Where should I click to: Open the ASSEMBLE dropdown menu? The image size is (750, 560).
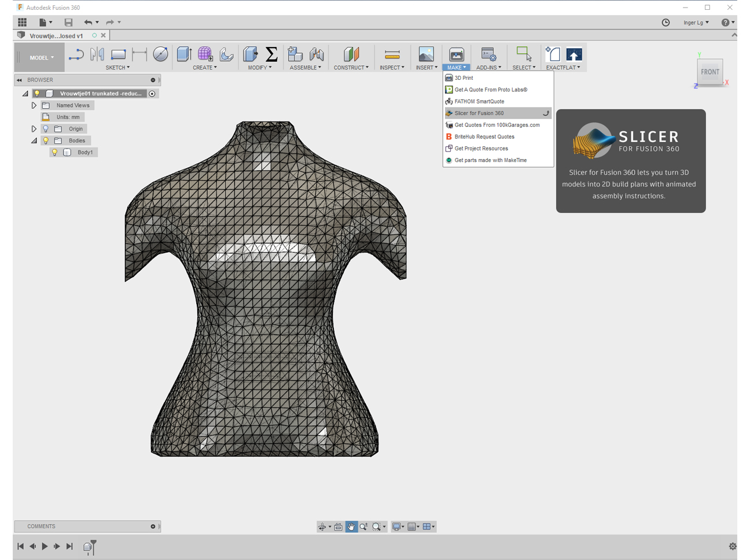coord(306,68)
